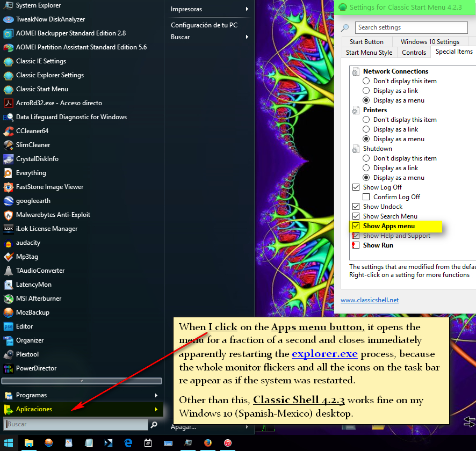Open Microsoft Edge from the taskbar
The image size is (476, 451).
pos(128,443)
